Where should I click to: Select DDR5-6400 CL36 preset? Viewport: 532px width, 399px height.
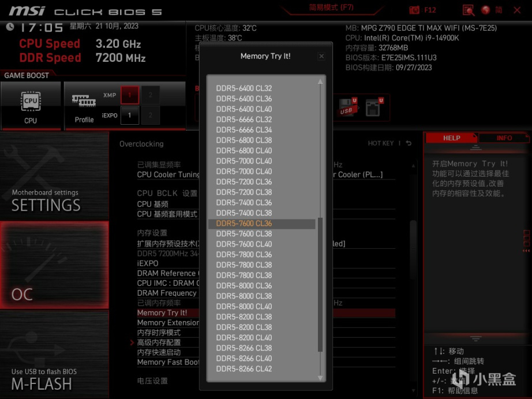pos(244,99)
